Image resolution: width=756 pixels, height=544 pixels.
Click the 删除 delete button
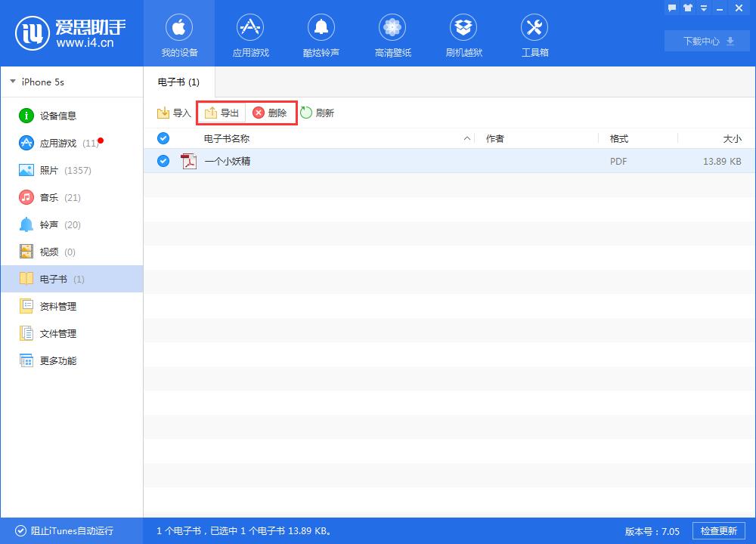click(x=270, y=113)
